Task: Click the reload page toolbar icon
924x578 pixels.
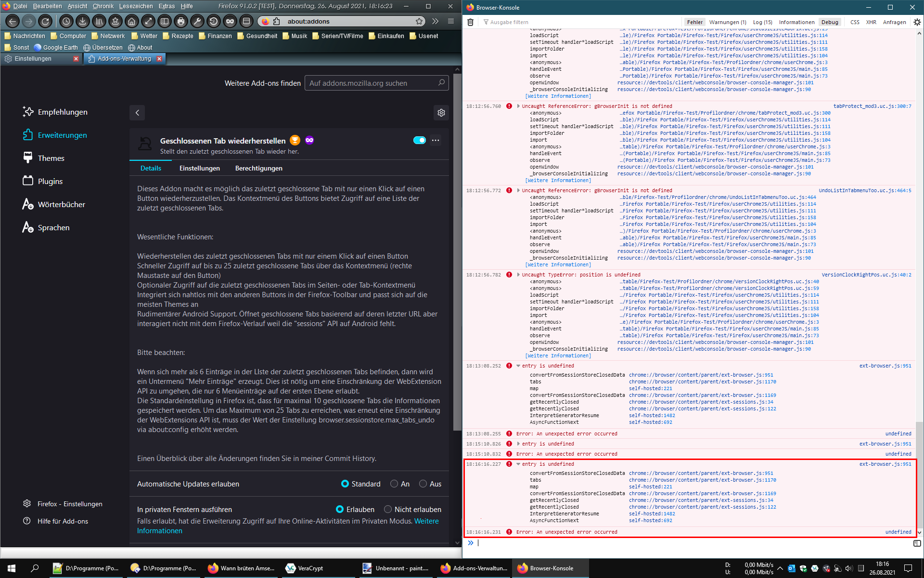Action: coord(45,21)
